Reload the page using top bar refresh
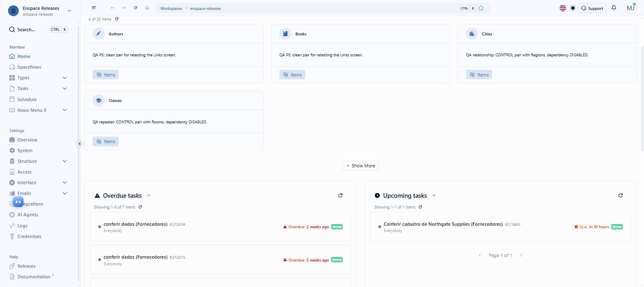 click(x=136, y=8)
